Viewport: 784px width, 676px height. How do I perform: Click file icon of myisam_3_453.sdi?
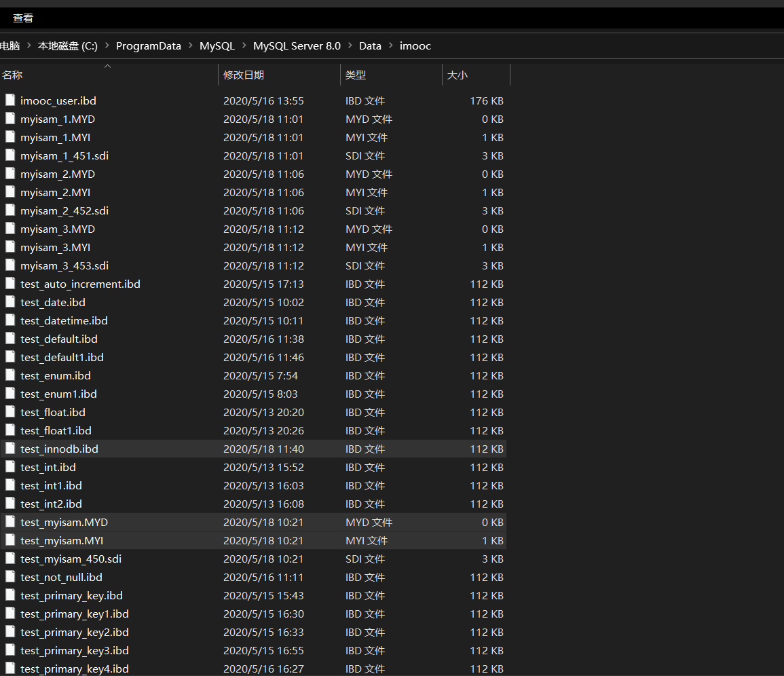coord(10,265)
